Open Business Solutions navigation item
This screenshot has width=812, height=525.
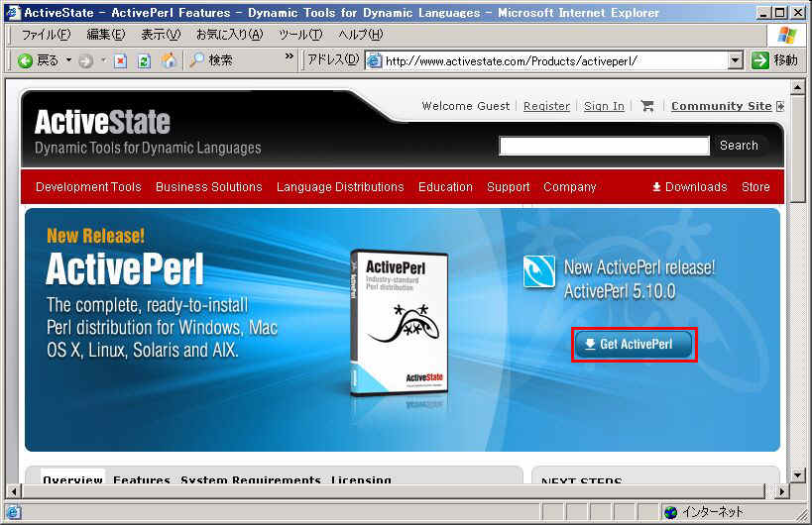[x=208, y=187]
